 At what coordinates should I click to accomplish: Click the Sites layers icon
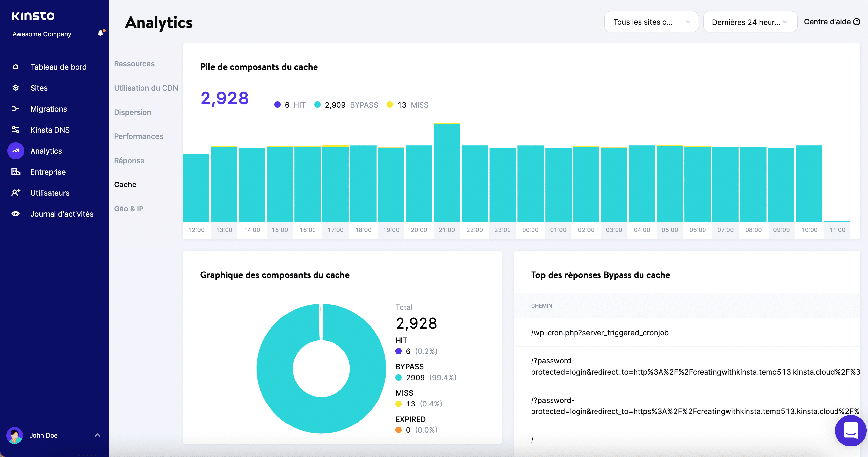[15, 88]
